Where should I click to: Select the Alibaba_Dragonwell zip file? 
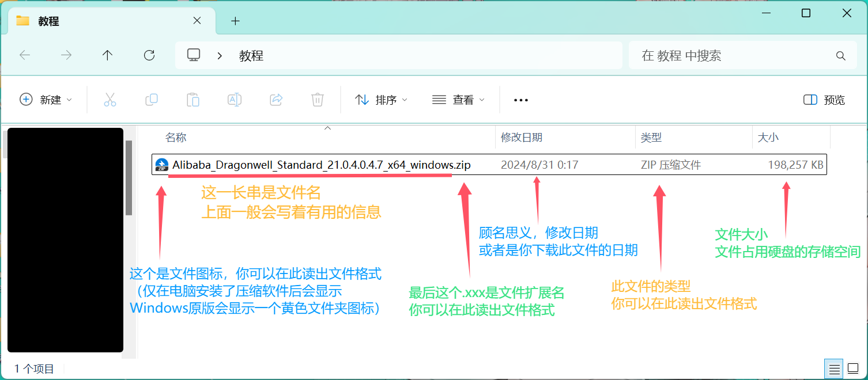(321, 165)
